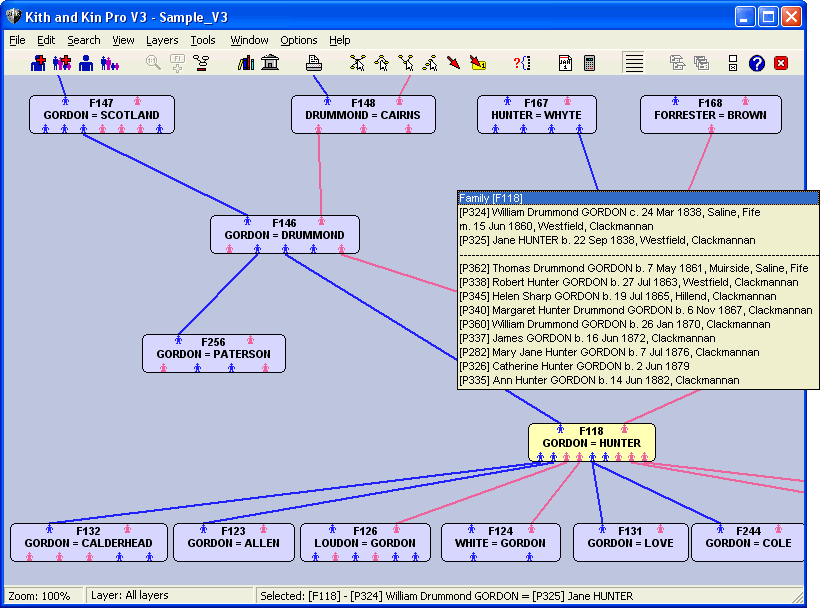This screenshot has height=608, width=820.
Task: Select family box F118 GORDON = HUNTER
Action: pyautogui.click(x=591, y=442)
